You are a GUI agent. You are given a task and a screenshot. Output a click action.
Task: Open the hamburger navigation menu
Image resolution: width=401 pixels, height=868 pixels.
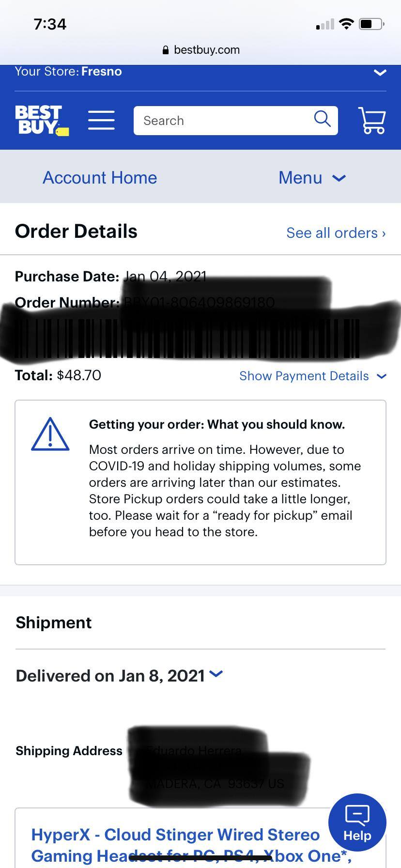pos(101,120)
